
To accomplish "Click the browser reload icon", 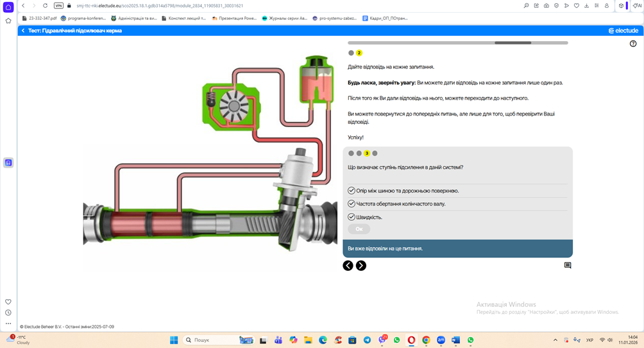I will pos(45,6).
